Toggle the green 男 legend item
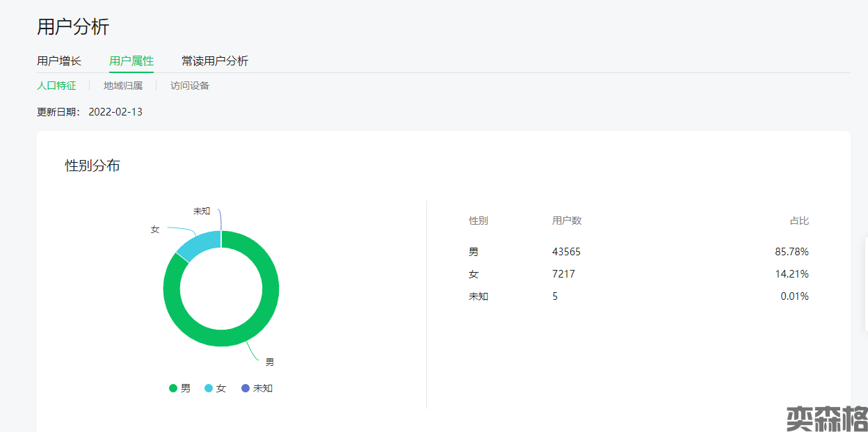This screenshot has width=868, height=432. [x=180, y=388]
